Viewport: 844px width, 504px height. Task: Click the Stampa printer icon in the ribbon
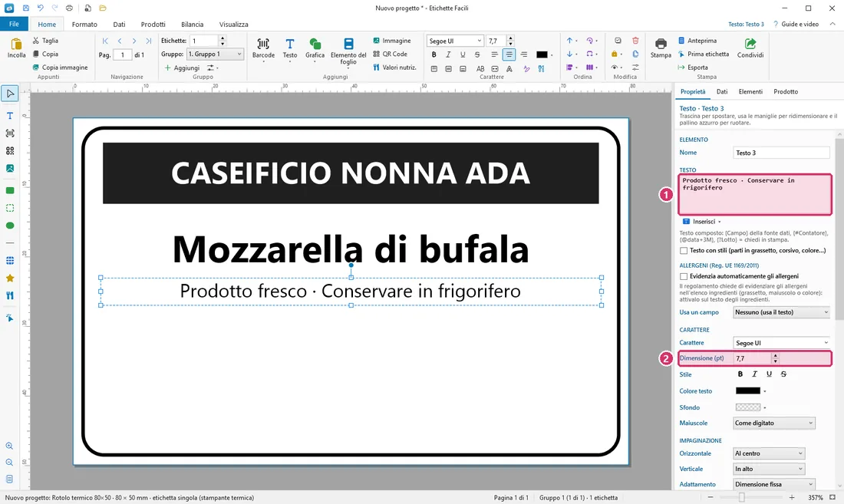(x=661, y=48)
